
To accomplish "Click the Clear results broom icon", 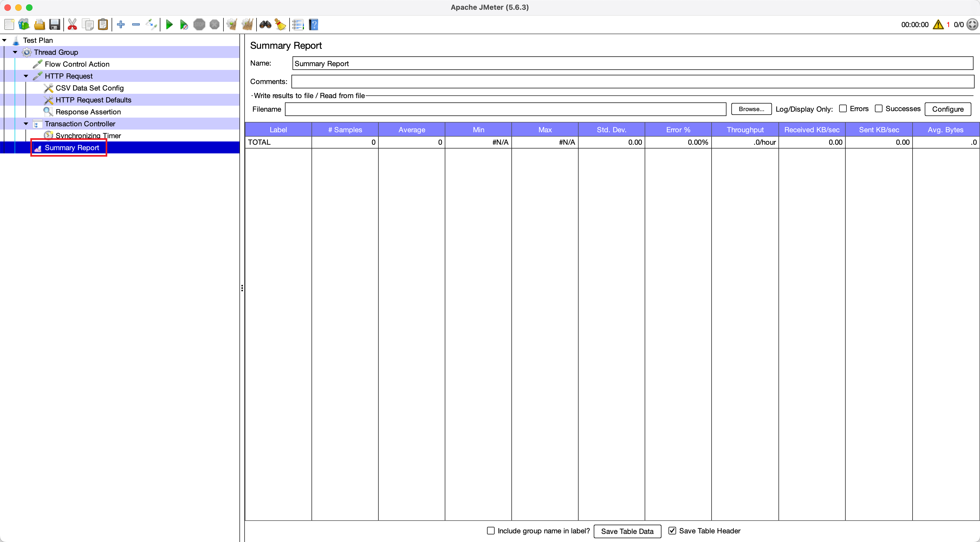I will point(232,25).
